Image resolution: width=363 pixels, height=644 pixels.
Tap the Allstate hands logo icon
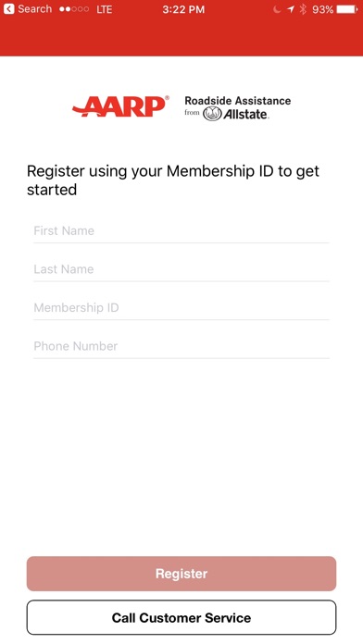212,114
